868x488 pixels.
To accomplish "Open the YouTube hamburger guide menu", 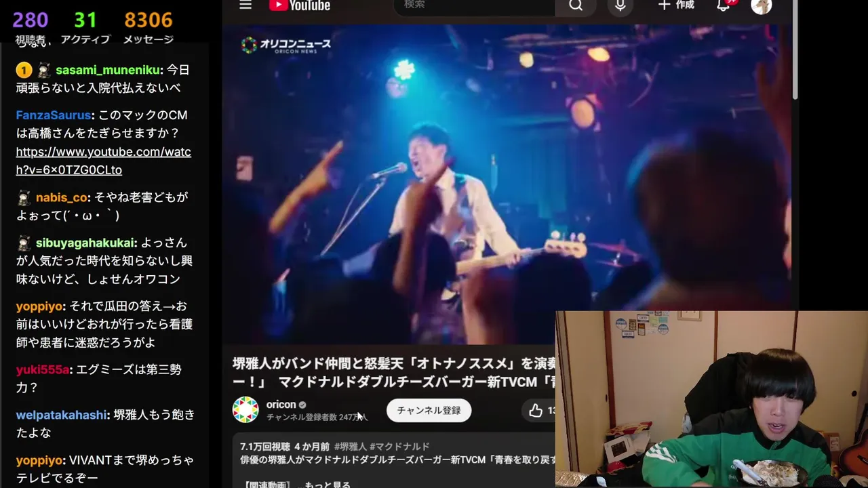I will click(245, 5).
